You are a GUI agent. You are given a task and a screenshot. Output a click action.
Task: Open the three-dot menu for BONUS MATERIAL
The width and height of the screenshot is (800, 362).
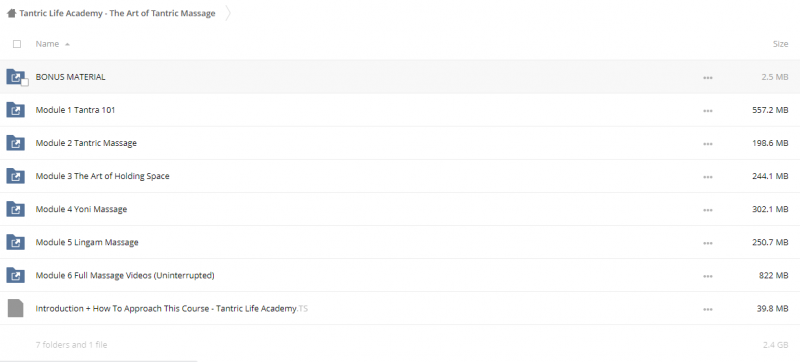[707, 78]
